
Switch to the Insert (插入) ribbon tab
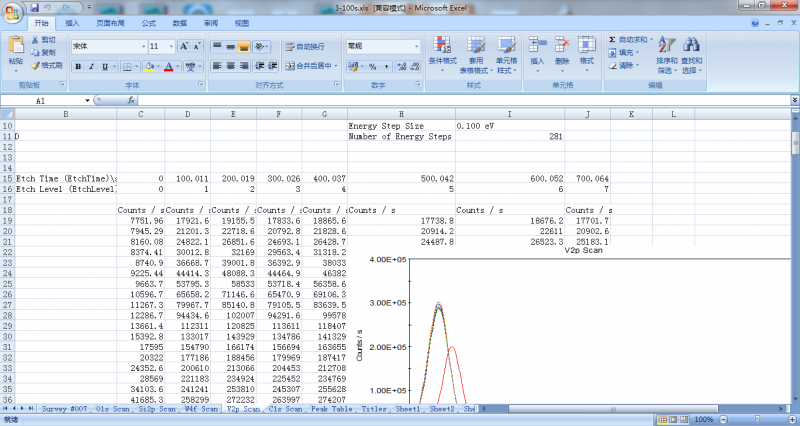tap(72, 22)
